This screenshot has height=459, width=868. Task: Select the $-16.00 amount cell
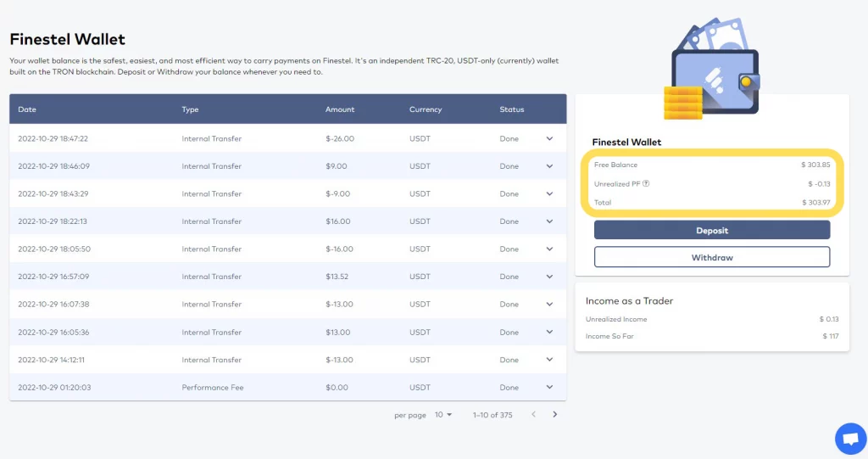339,249
